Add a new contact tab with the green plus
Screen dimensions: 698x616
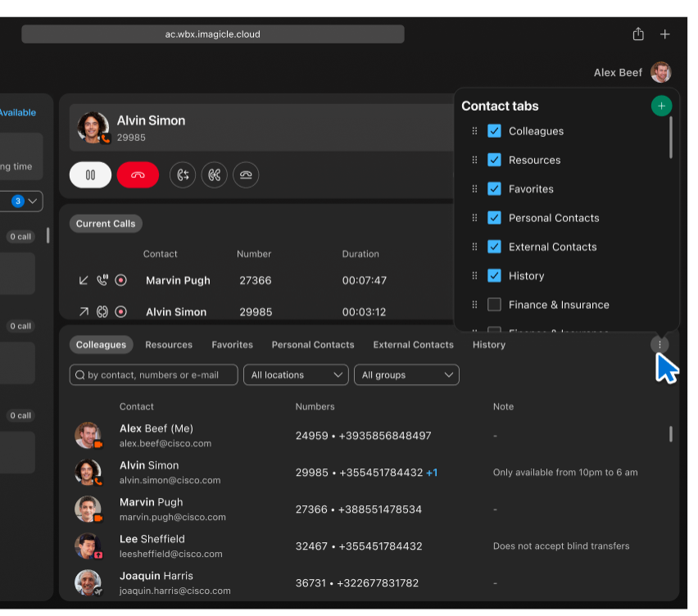tap(661, 106)
